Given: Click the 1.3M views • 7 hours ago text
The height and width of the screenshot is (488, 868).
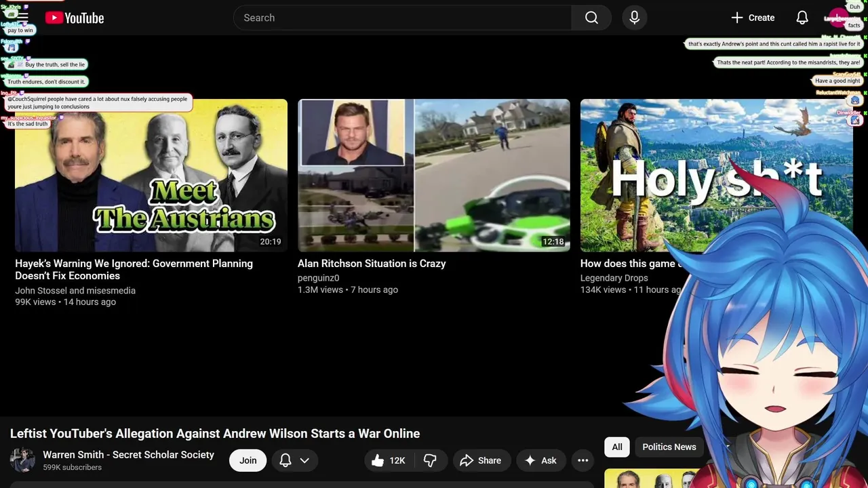Looking at the screenshot, I should point(348,289).
